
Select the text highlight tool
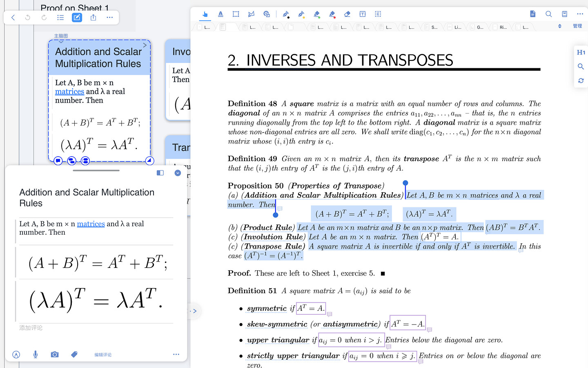220,14
